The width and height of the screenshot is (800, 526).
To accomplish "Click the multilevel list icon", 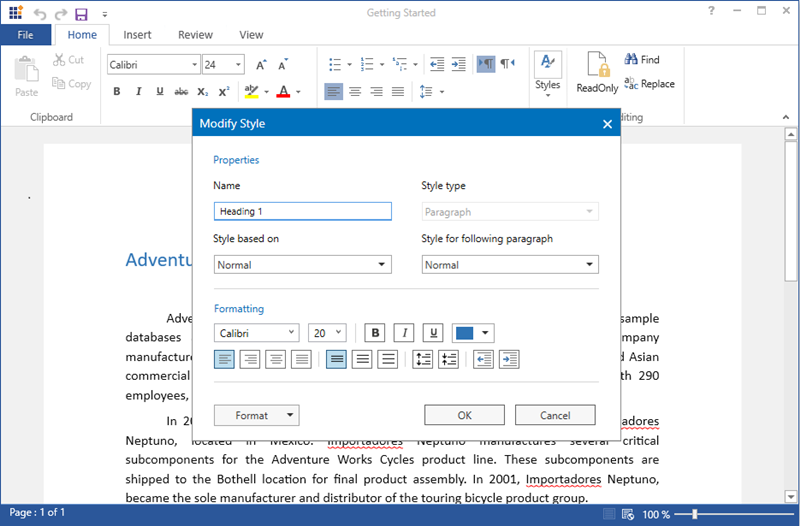I will pos(399,64).
